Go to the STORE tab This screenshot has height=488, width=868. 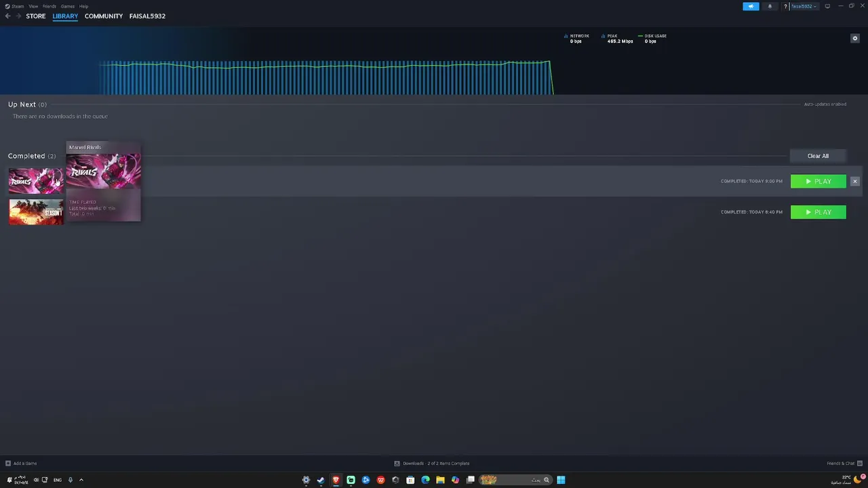click(x=36, y=16)
